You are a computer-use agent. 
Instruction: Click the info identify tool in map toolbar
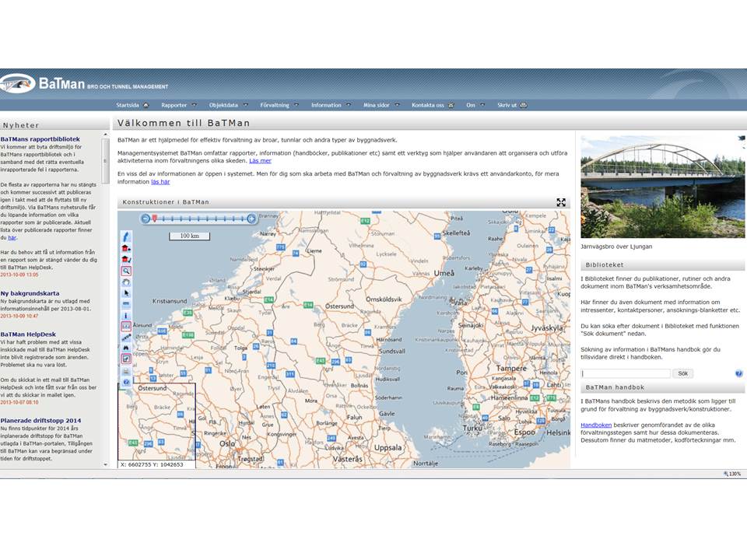pos(126,315)
